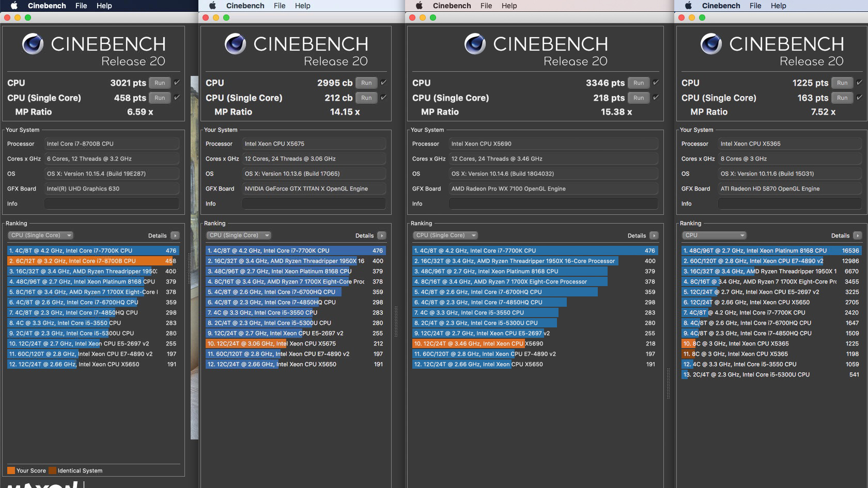Select X5690 ranking row scoring 218
The height and width of the screenshot is (488, 868).
(535, 343)
